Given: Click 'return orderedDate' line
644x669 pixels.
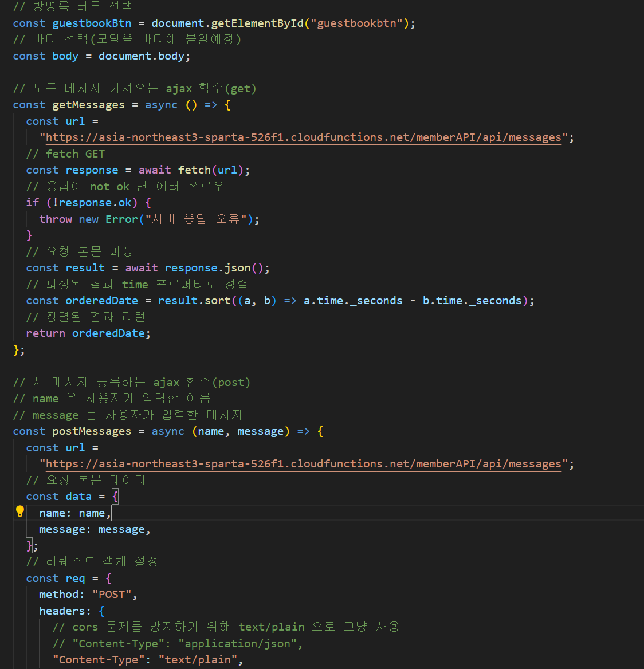Looking at the screenshot, I should click(x=88, y=333).
